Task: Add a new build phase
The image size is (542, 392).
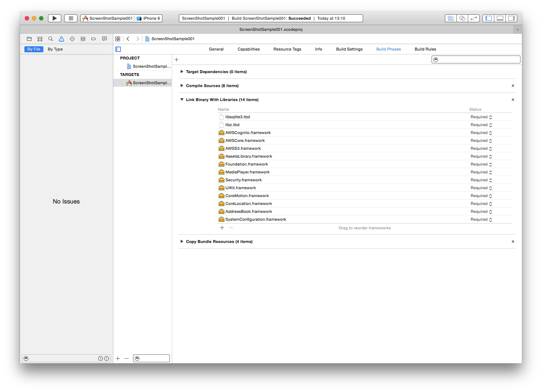Action: pos(176,60)
